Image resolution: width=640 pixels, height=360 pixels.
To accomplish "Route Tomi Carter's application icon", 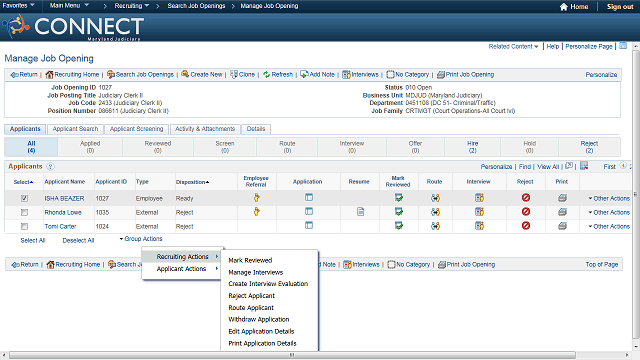I will coord(435,226).
